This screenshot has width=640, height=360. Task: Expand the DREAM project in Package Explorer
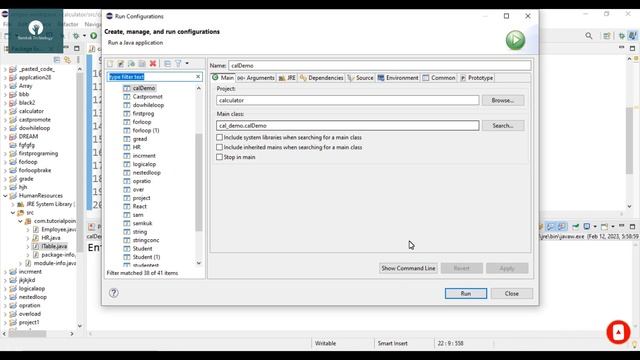pos(5,137)
